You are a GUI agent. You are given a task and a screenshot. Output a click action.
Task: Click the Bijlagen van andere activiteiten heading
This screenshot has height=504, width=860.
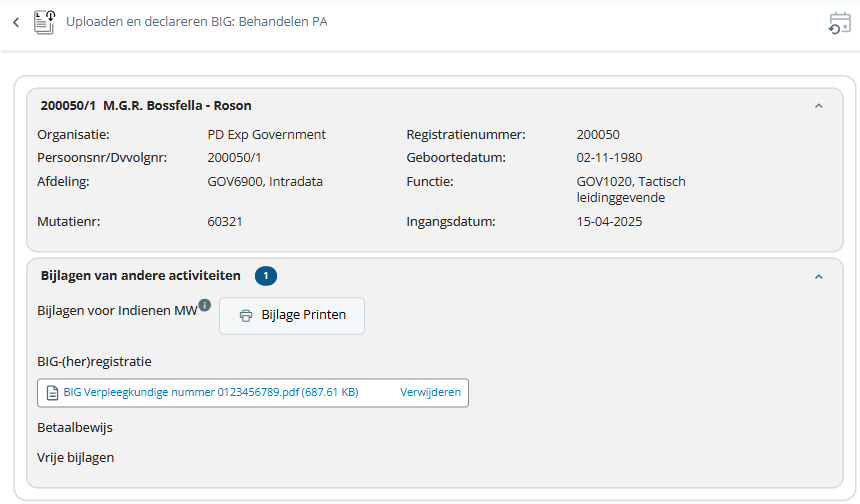pyautogui.click(x=140, y=275)
